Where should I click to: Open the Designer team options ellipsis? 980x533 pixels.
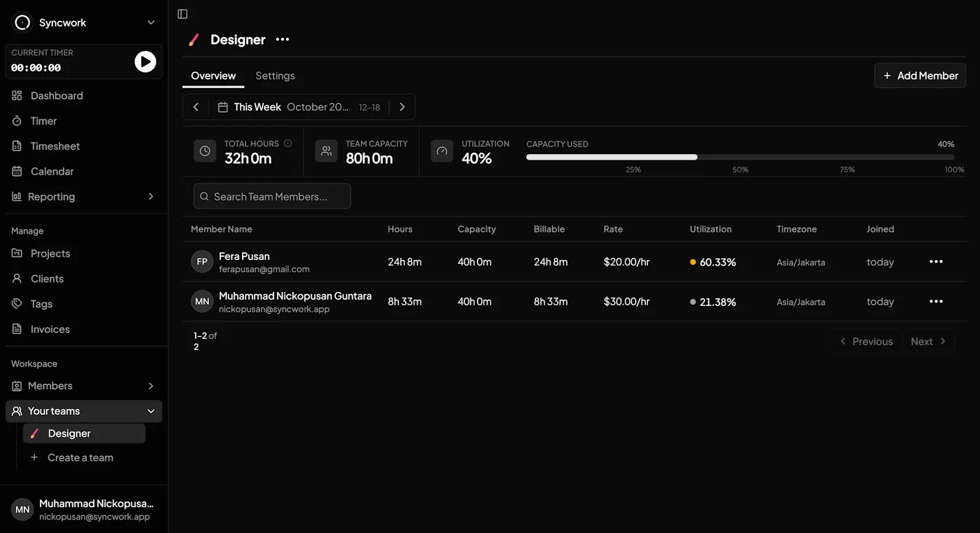click(x=282, y=39)
